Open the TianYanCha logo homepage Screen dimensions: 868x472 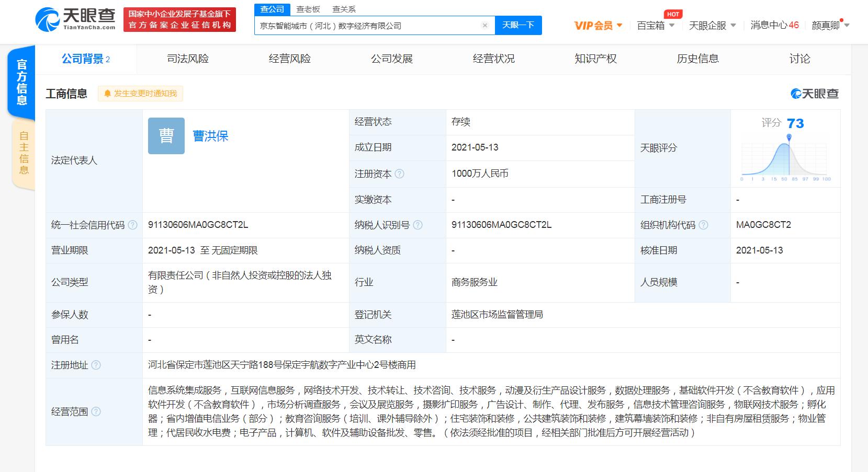coord(75,19)
